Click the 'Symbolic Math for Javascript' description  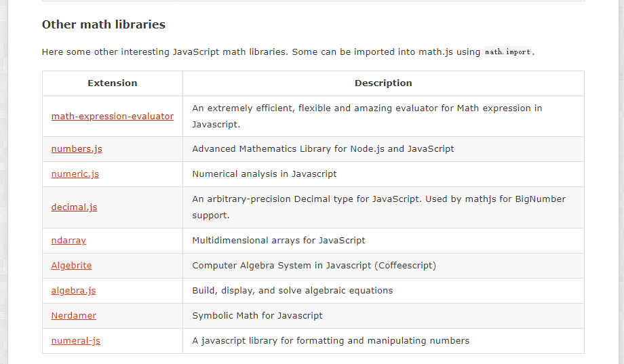pyautogui.click(x=257, y=315)
